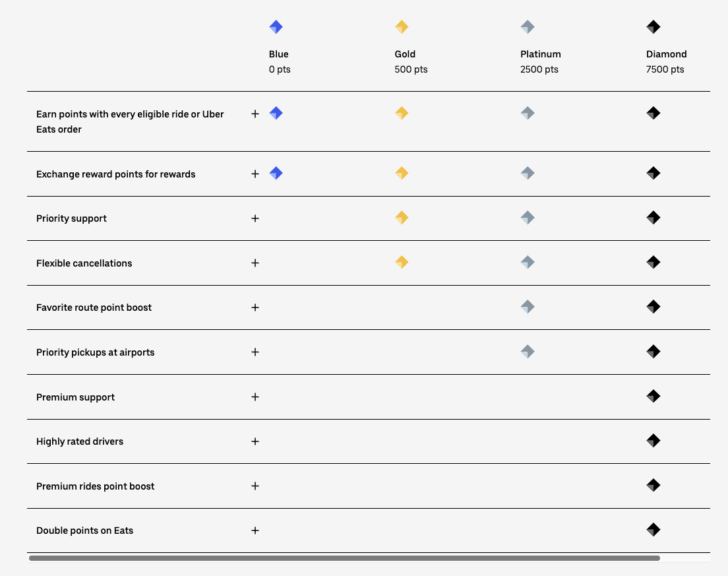The width and height of the screenshot is (728, 576).
Task: Click Platinum diamond in Flexible cancellations row
Action: coord(528,262)
